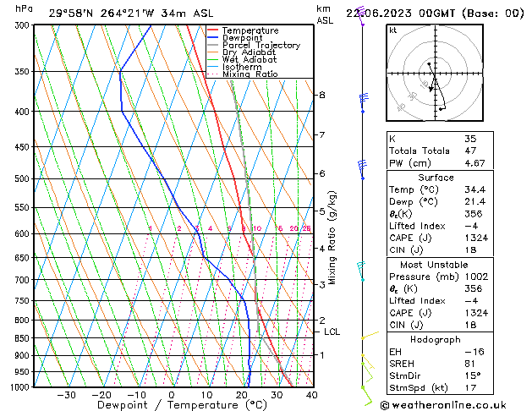The image size is (532, 411).
Task: Click the mixing ratio 10 label at 600 hPa
Action: click(x=257, y=228)
